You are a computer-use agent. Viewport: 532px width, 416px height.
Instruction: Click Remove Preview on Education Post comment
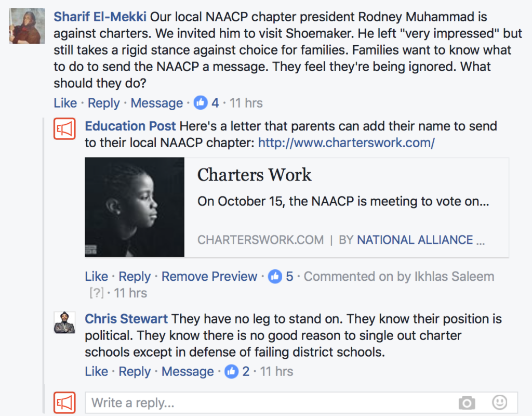click(x=209, y=277)
